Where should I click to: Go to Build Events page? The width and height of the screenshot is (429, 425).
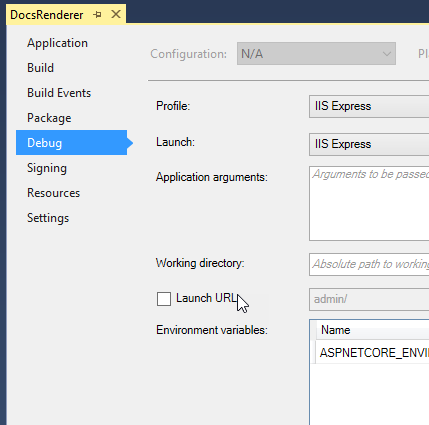(x=59, y=93)
